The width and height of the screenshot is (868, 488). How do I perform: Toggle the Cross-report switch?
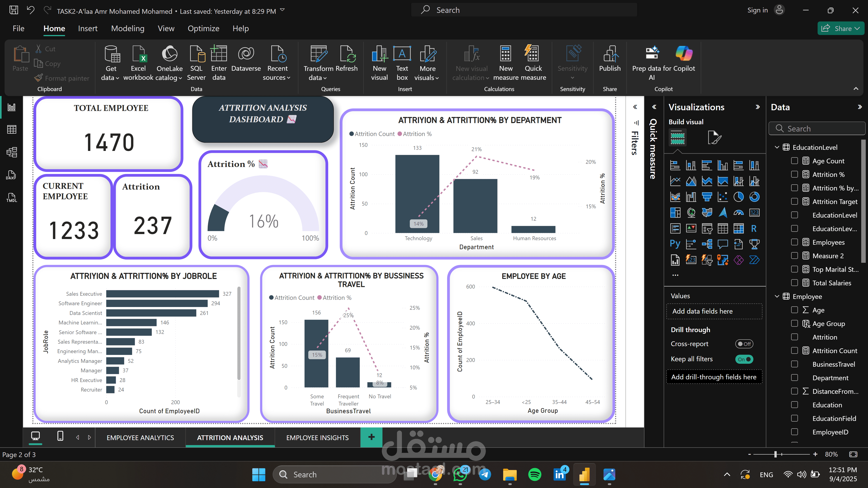tap(744, 344)
